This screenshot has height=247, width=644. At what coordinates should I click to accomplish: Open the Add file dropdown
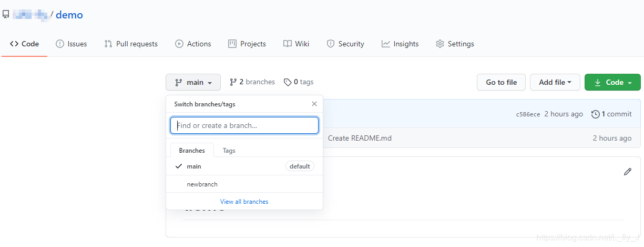coord(555,82)
